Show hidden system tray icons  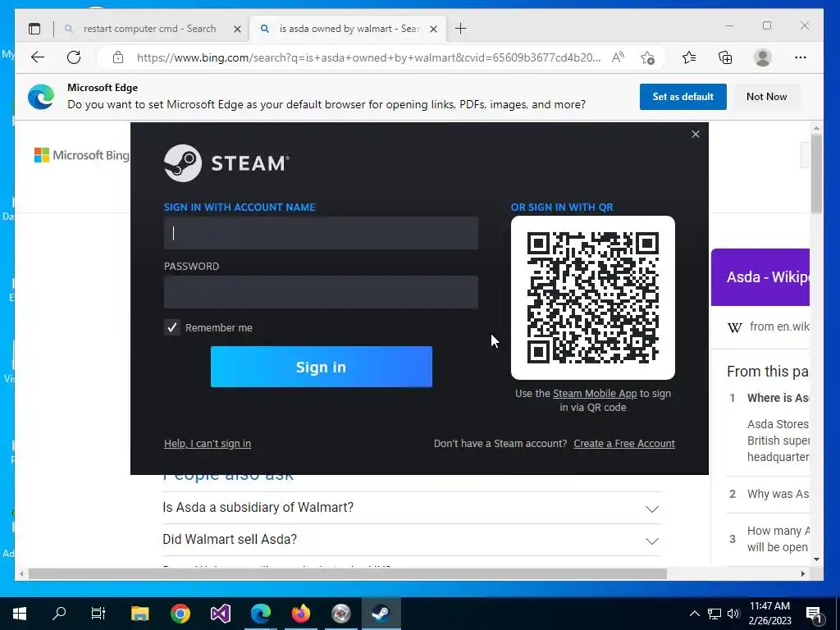pos(694,614)
